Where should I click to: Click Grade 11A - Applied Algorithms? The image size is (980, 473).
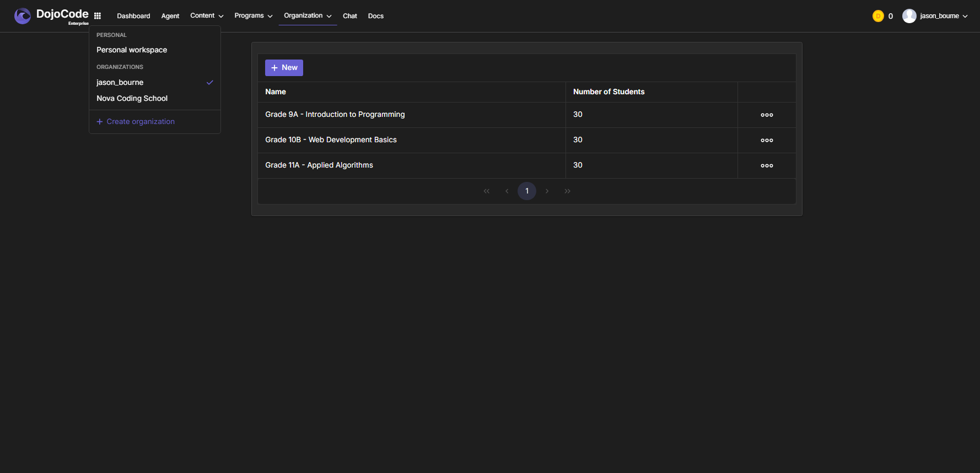tap(319, 165)
